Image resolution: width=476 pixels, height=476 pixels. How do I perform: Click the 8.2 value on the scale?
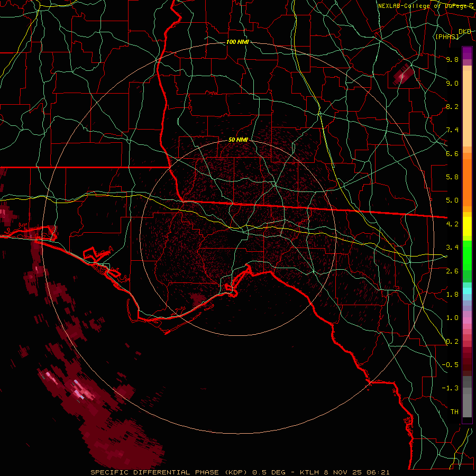(x=452, y=106)
